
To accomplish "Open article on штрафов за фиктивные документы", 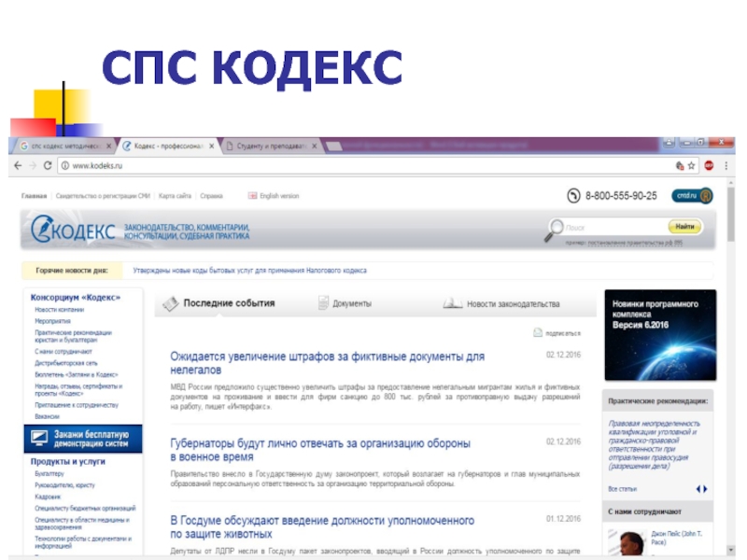I will (328, 363).
